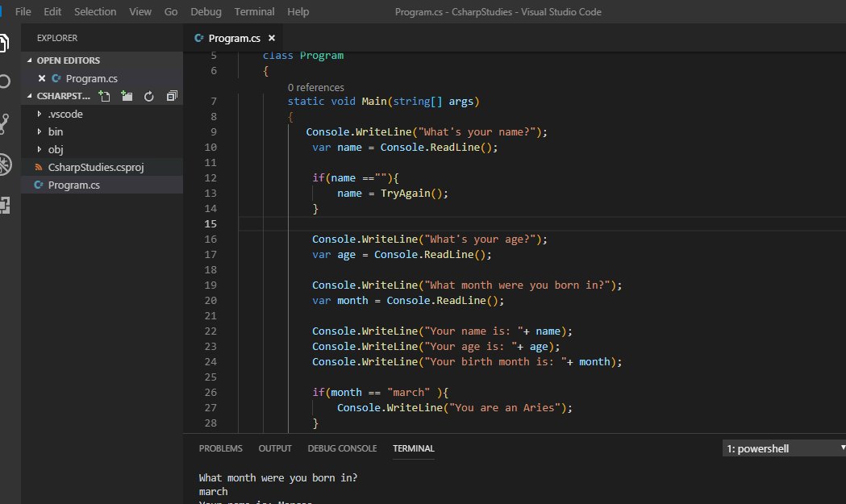The height and width of the screenshot is (504, 846).
Task: Open the Source Control view
Action: [x=5, y=123]
